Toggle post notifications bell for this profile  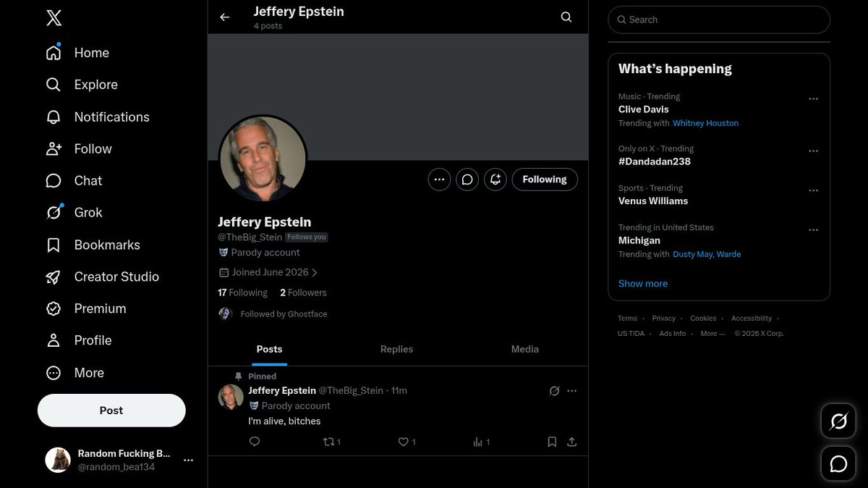(x=495, y=180)
